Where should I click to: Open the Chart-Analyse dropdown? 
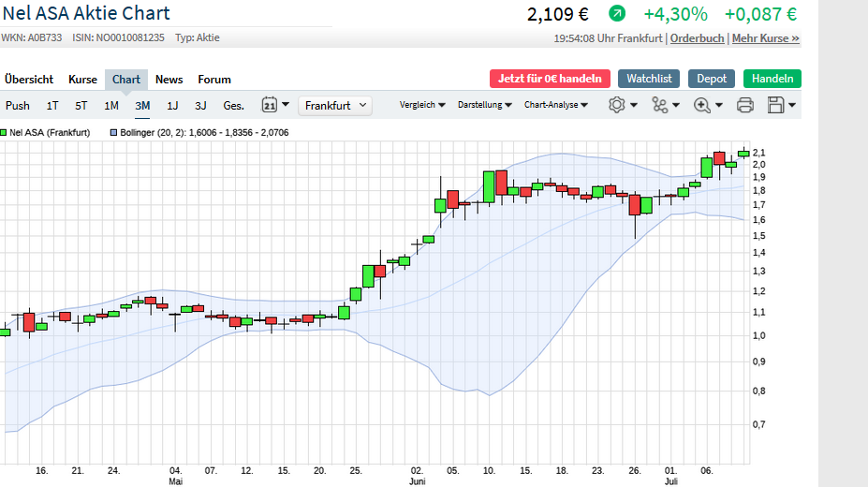tap(556, 105)
